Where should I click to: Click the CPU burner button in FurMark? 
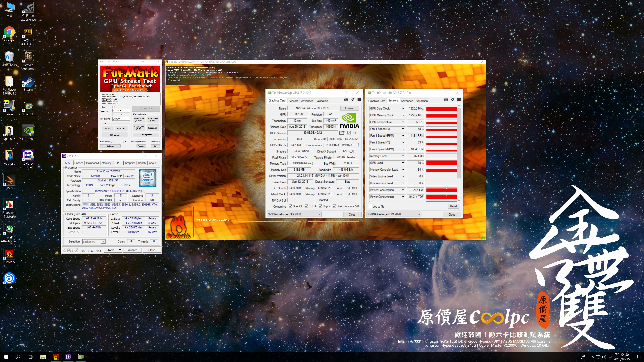(x=115, y=135)
